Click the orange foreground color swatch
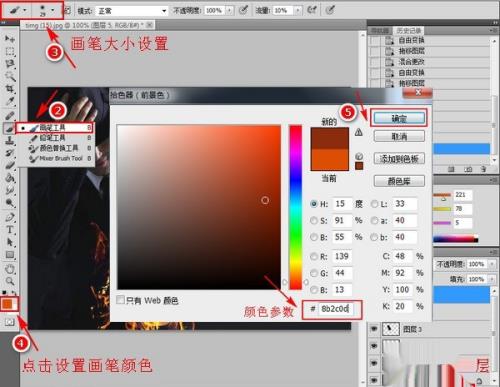Viewport: 500px width, 387px height. [7, 303]
